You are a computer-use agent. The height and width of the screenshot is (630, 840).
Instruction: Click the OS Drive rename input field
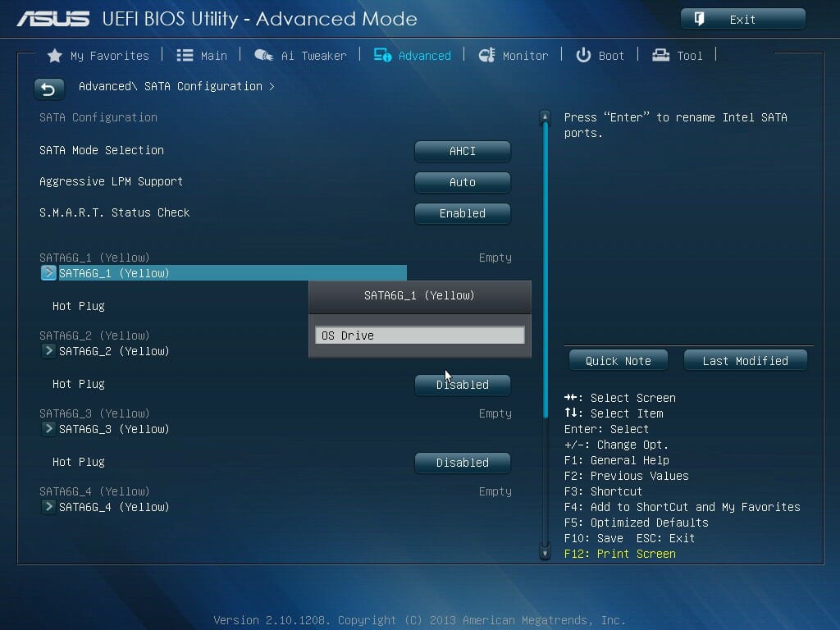[x=419, y=336]
